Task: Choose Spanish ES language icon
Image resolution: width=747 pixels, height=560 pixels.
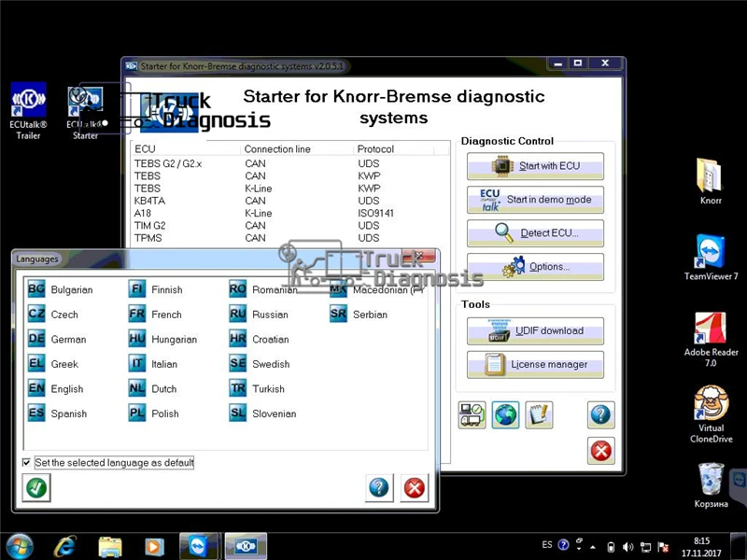Action: coord(36,413)
